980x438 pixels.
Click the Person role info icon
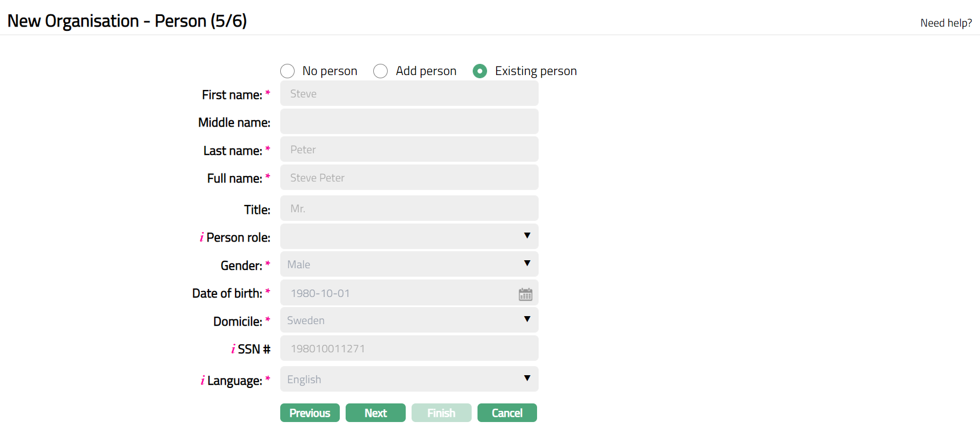pyautogui.click(x=202, y=237)
